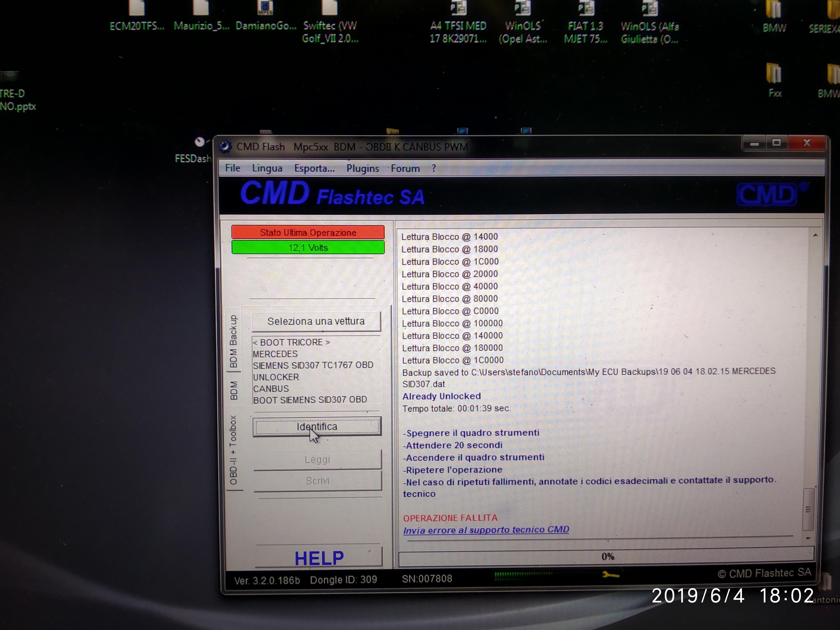Click 'Lettura Blocco @ 1C0000' log line
The width and height of the screenshot is (840, 630).
tap(453, 360)
